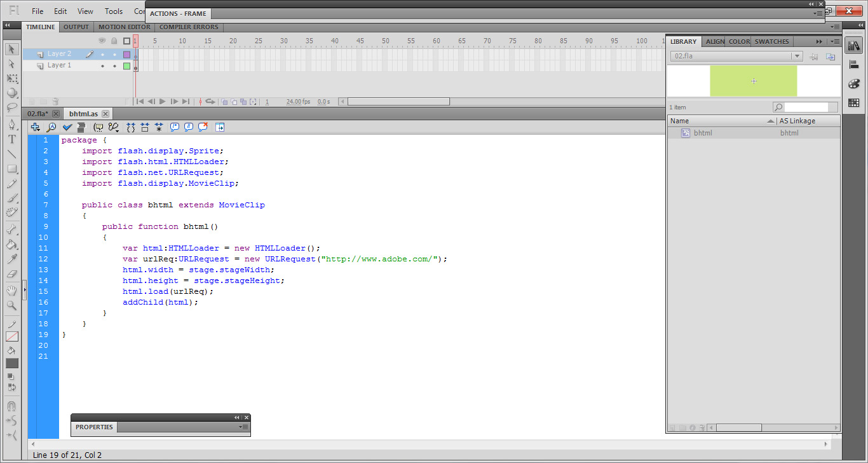868x463 pixels.
Task: Open the Align panel icon in dock
Action: pyautogui.click(x=853, y=65)
